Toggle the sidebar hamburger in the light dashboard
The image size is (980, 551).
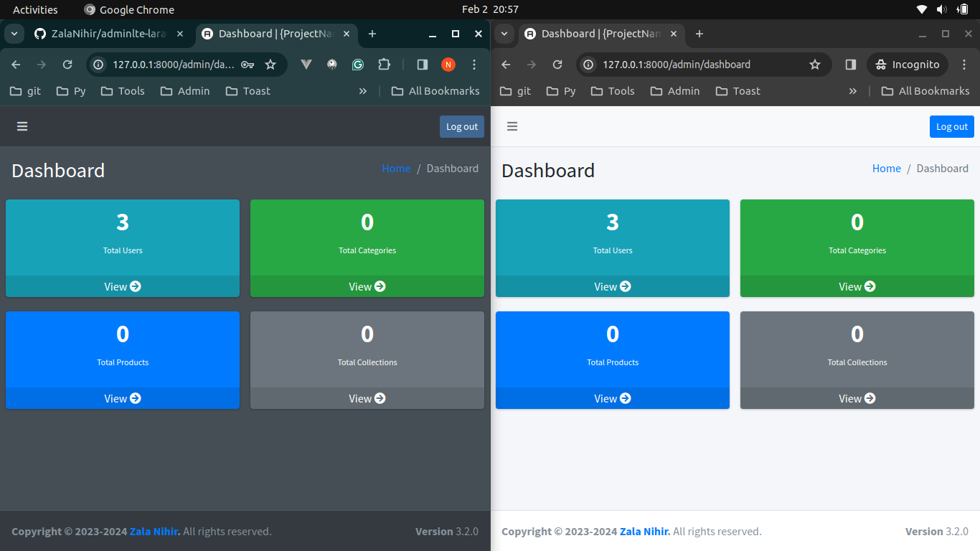pyautogui.click(x=512, y=126)
